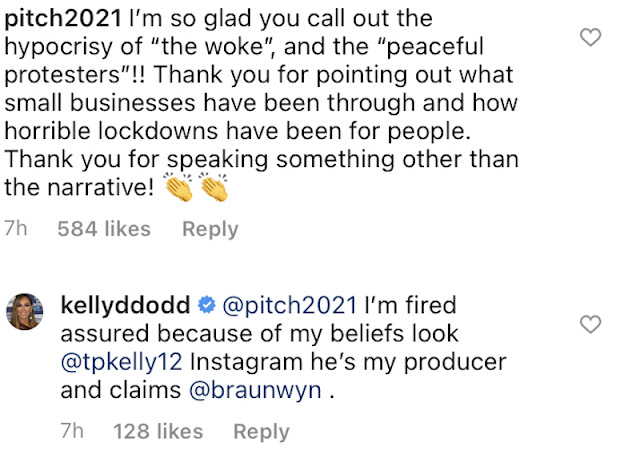Click the 7h timestamp on kellyddodd reply

coord(72,431)
